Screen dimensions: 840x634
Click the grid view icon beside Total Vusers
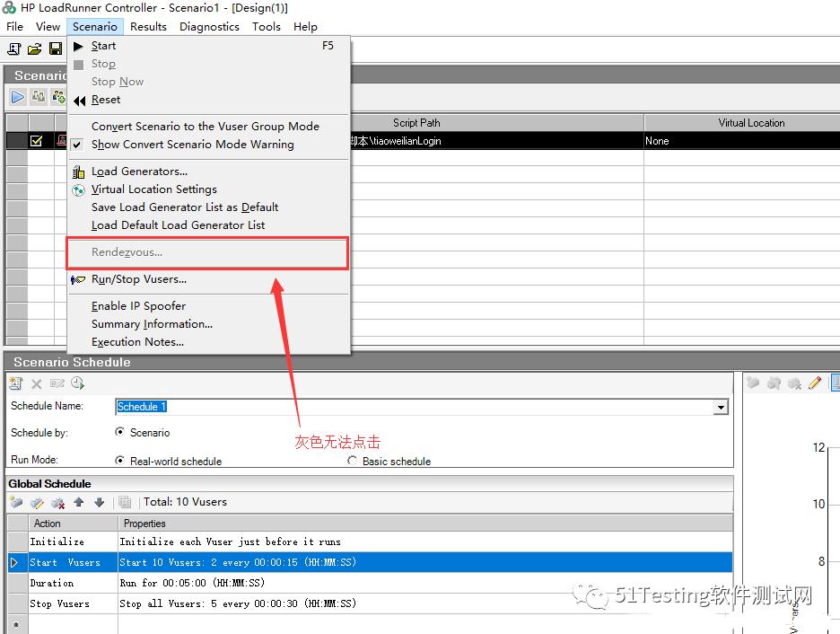[125, 502]
